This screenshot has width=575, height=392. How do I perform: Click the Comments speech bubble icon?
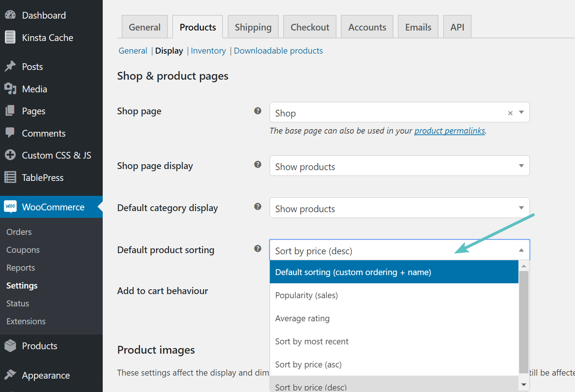pos(10,133)
